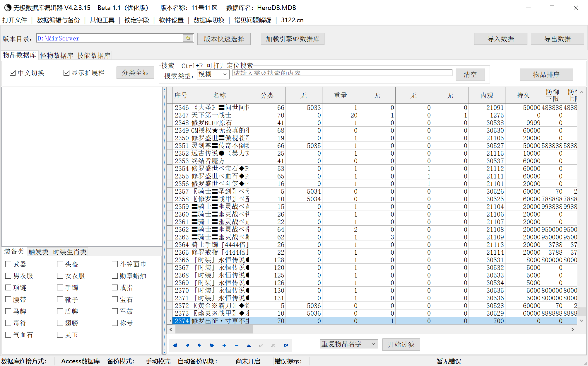The height and width of the screenshot is (366, 588).
Task: Click the 版本快速选择 button
Action: pyautogui.click(x=224, y=39)
